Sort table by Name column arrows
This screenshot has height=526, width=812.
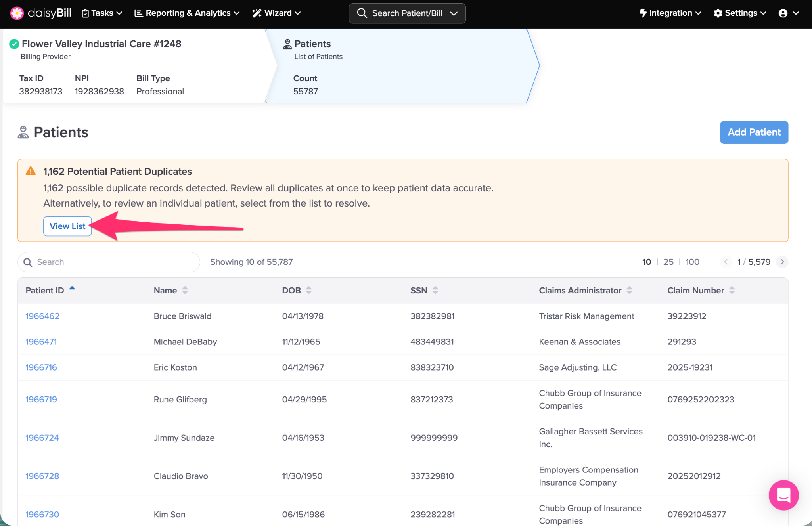(x=185, y=290)
